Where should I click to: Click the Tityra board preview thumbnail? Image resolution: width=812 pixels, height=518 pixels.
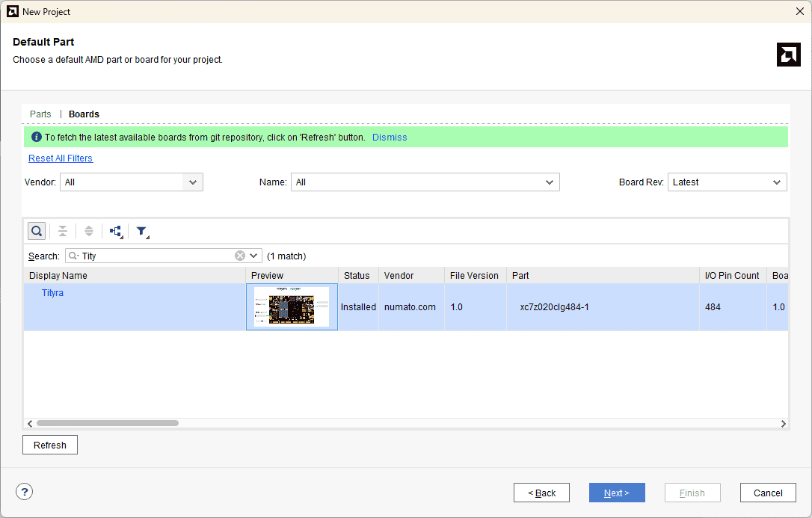292,306
